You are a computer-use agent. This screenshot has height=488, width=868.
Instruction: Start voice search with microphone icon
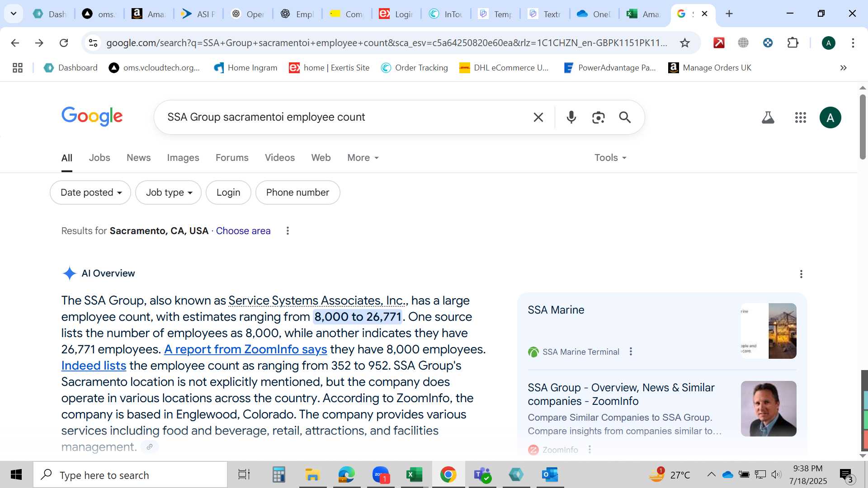click(571, 117)
